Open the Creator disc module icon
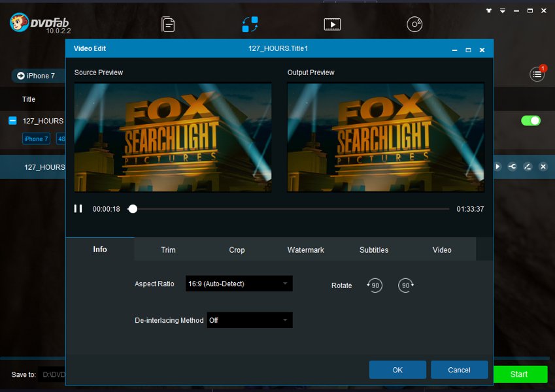The height and width of the screenshot is (392, 555). coord(414,24)
